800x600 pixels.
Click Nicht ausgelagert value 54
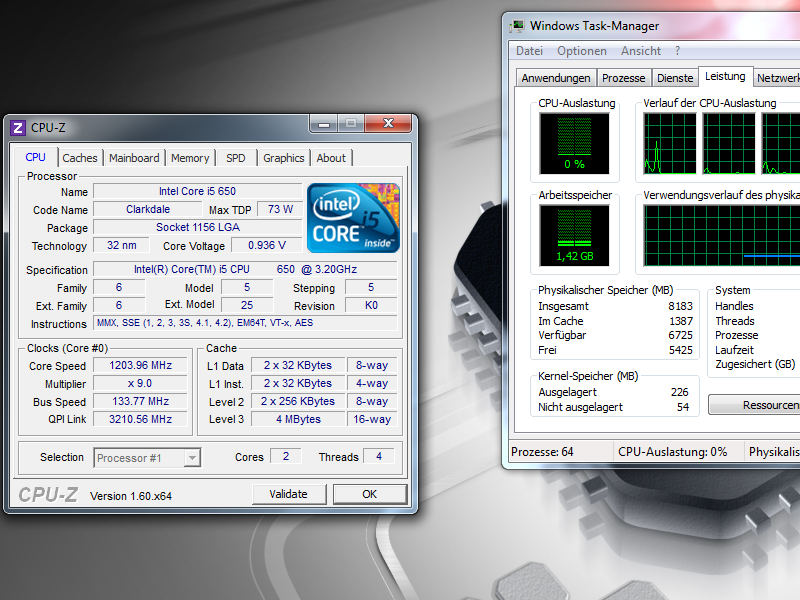tap(683, 407)
